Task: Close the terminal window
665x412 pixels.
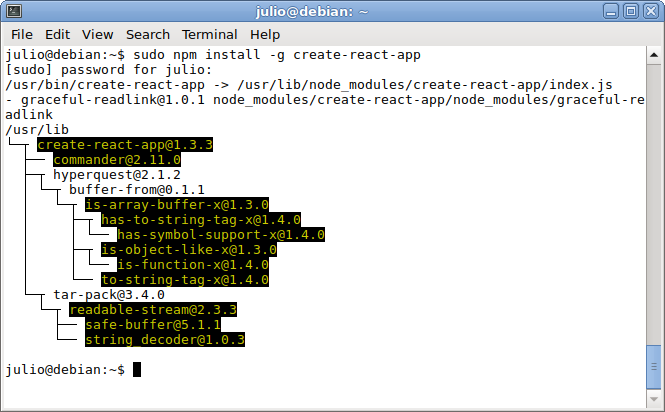Action: click(x=651, y=11)
